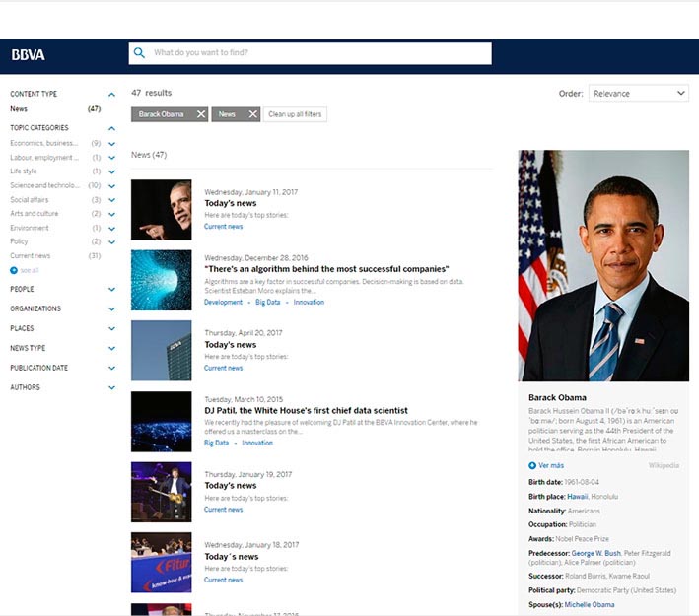Open the guitarist on stage thumbnail

(x=162, y=492)
